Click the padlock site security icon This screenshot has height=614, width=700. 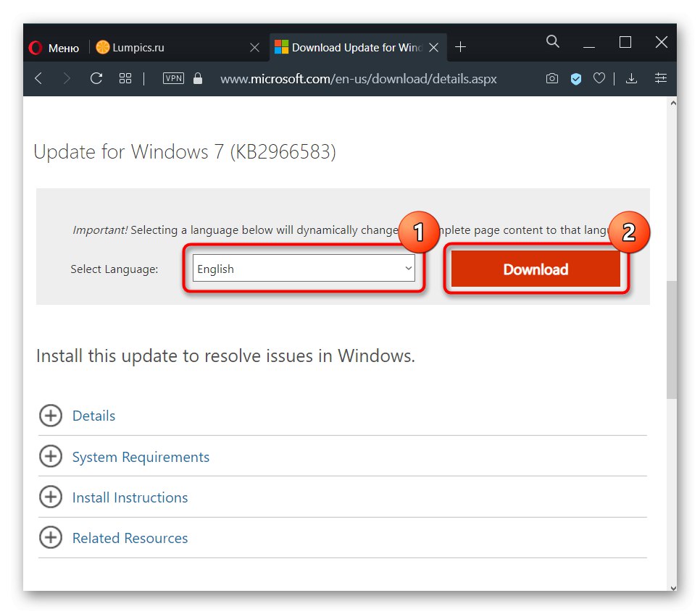198,78
